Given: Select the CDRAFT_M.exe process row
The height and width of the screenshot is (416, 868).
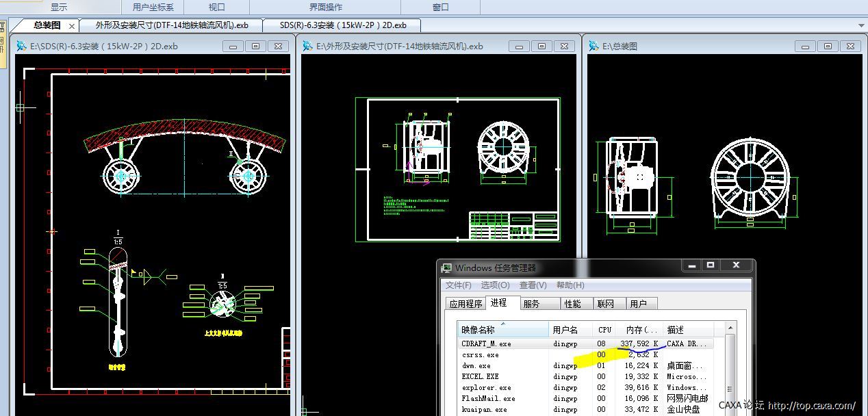Looking at the screenshot, I should coord(486,343).
